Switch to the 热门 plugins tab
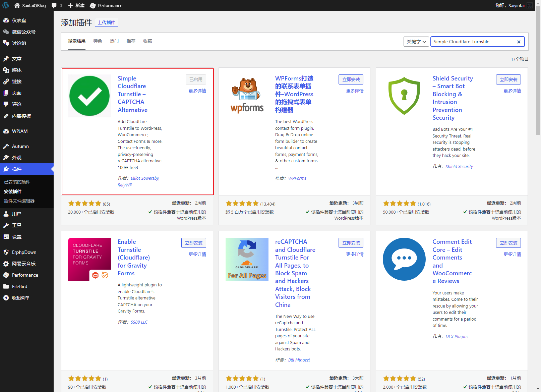The height and width of the screenshot is (392, 541). pyautogui.click(x=114, y=41)
